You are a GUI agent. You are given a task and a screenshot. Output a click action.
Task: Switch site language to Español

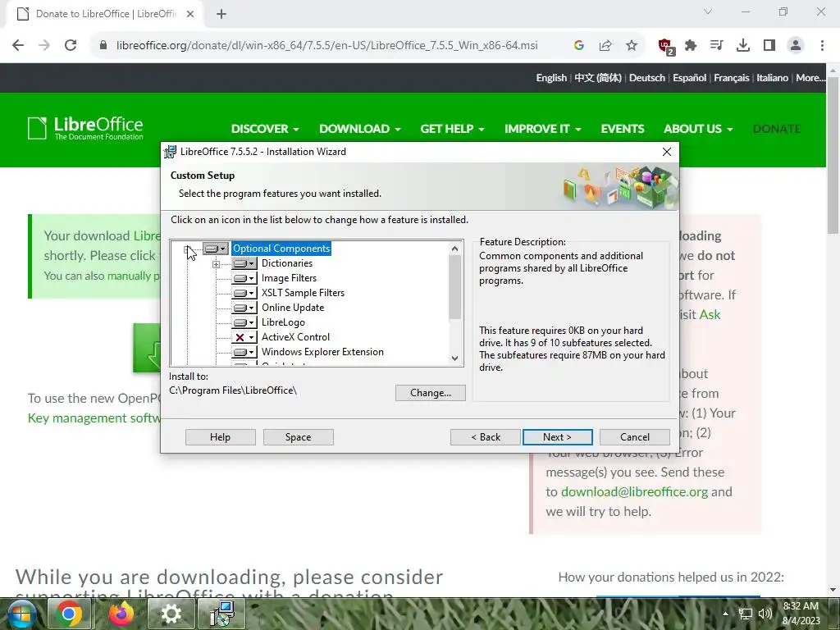pos(689,78)
